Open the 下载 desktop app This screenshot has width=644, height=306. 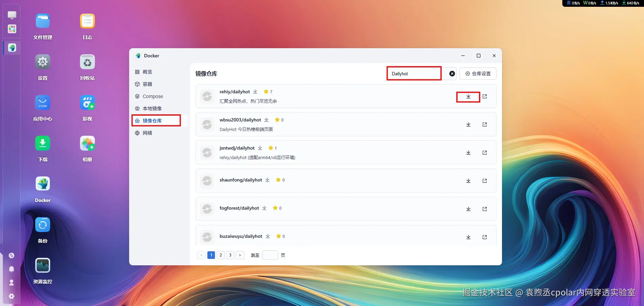click(x=43, y=148)
